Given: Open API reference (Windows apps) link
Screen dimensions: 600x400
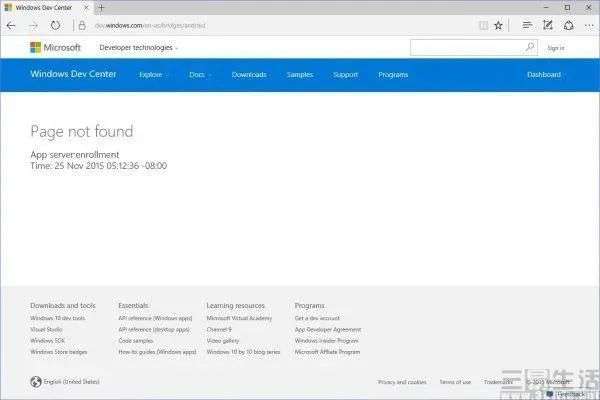Looking at the screenshot, I should coord(155,318).
